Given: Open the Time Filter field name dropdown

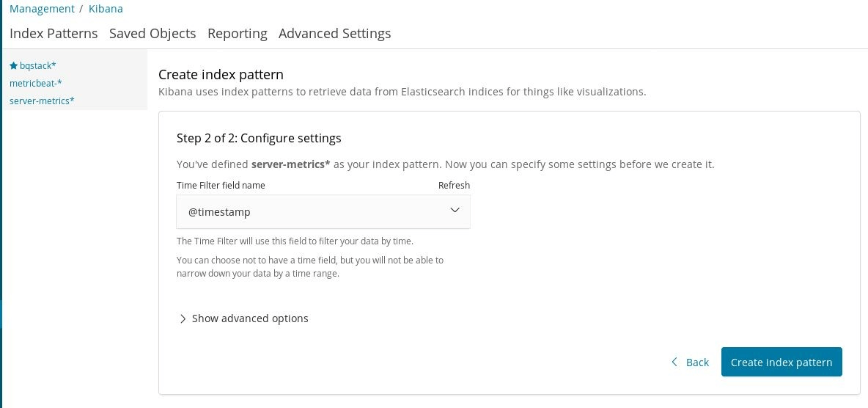Looking at the screenshot, I should tap(323, 211).
